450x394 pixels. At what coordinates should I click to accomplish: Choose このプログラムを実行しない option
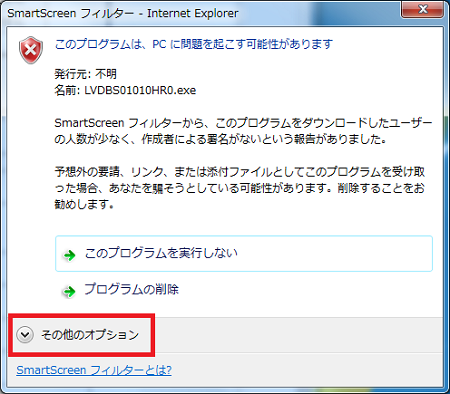click(244, 254)
